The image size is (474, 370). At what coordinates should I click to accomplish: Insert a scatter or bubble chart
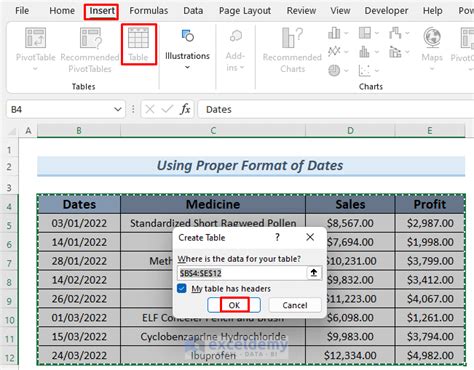(365, 70)
